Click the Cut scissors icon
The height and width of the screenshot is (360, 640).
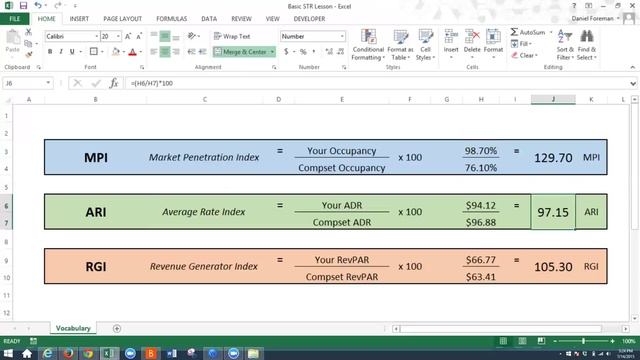[28, 32]
